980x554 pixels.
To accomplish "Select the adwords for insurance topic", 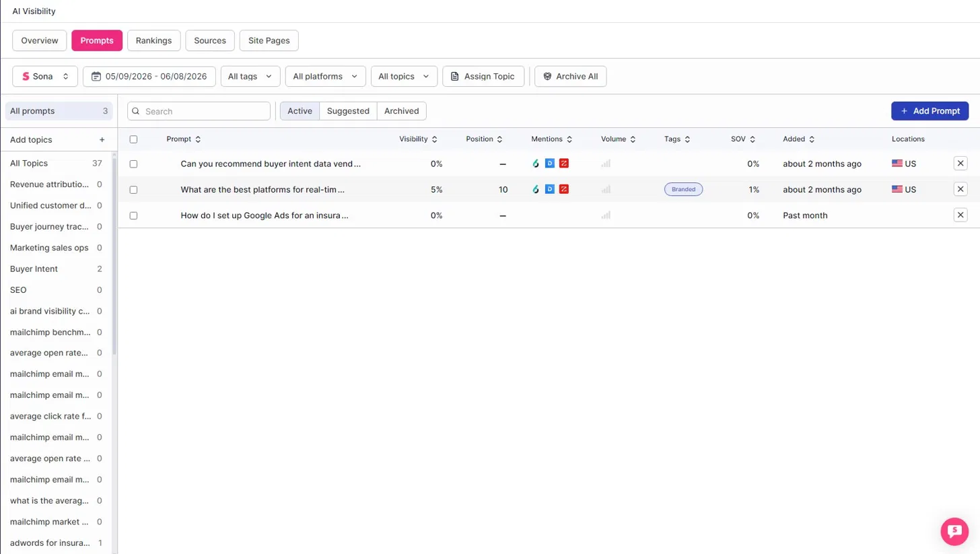I will pos(56,543).
